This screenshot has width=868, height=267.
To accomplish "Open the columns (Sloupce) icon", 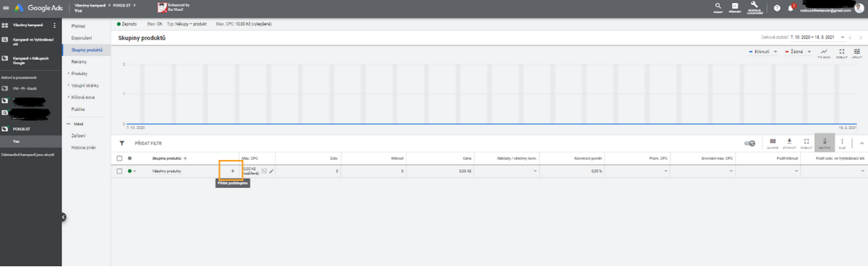I will [x=773, y=143].
